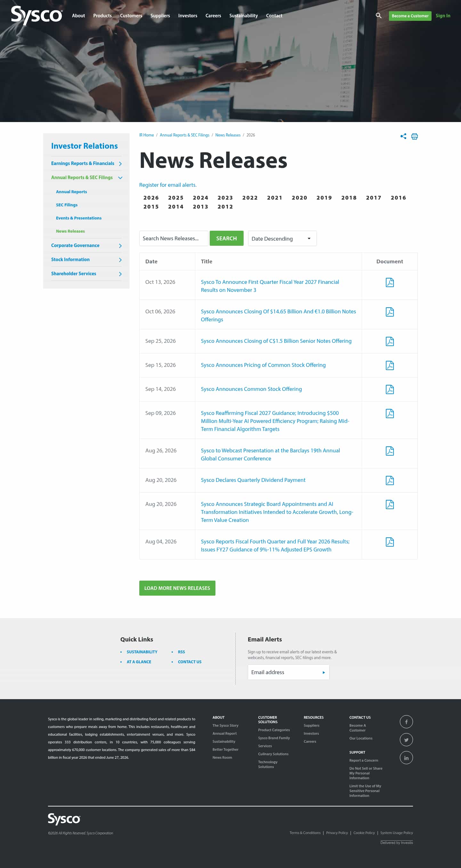Visit Sysco Facebook page icon in footer
Viewport: 461px width, 868px height.
406,722
